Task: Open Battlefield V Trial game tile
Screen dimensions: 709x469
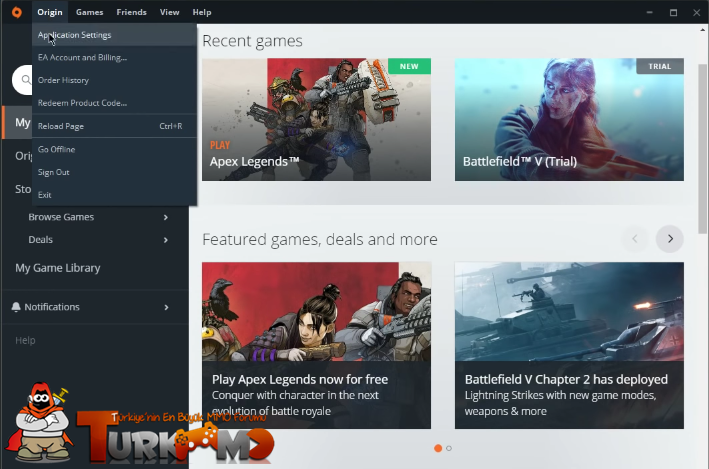Action: [x=569, y=119]
